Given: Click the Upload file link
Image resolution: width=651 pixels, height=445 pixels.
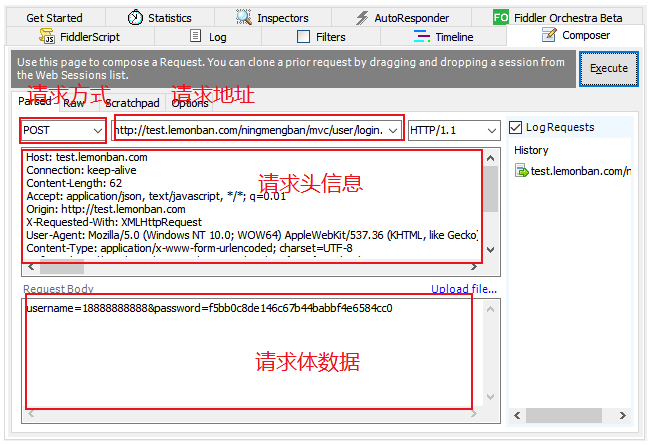Looking at the screenshot, I should point(464,289).
